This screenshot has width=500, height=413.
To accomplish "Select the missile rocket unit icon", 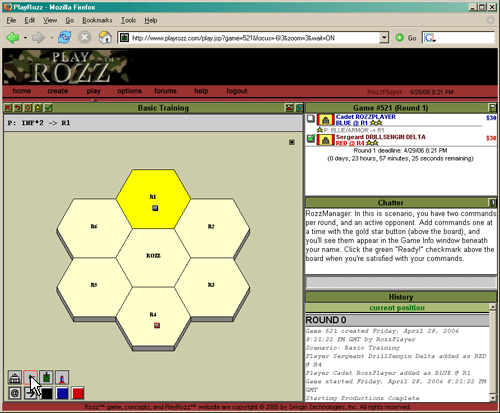I will click(x=62, y=377).
